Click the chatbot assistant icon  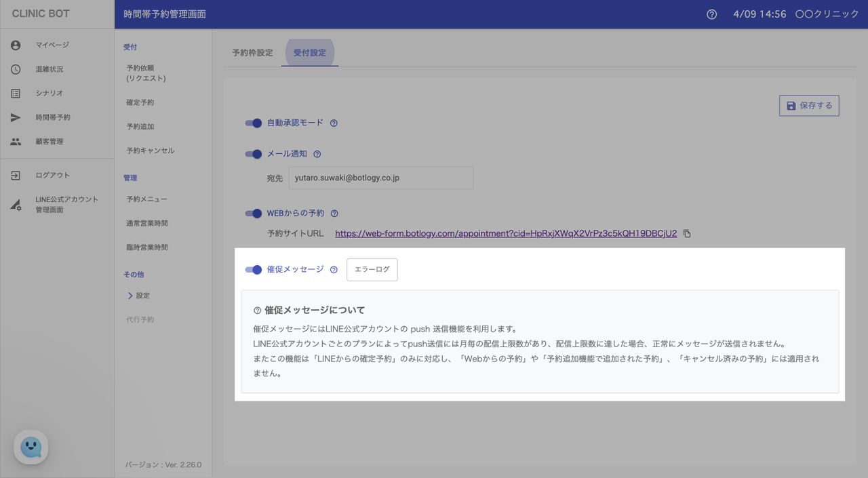coord(31,447)
